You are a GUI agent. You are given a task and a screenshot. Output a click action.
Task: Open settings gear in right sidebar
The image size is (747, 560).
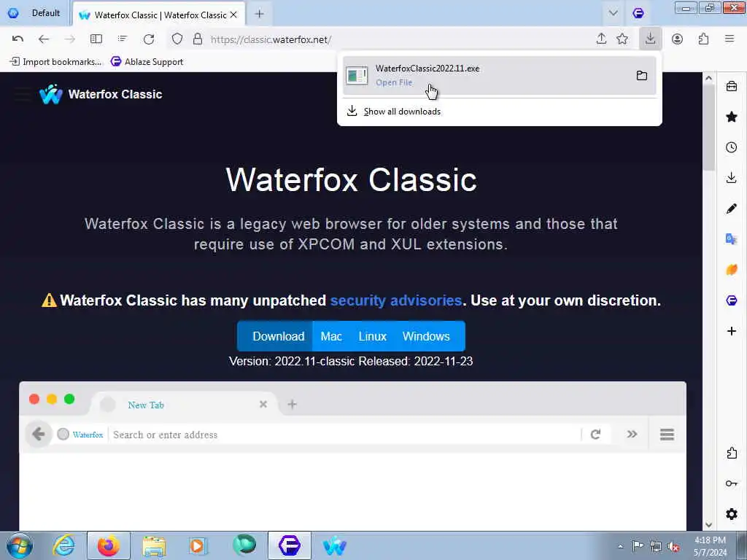[x=731, y=514]
